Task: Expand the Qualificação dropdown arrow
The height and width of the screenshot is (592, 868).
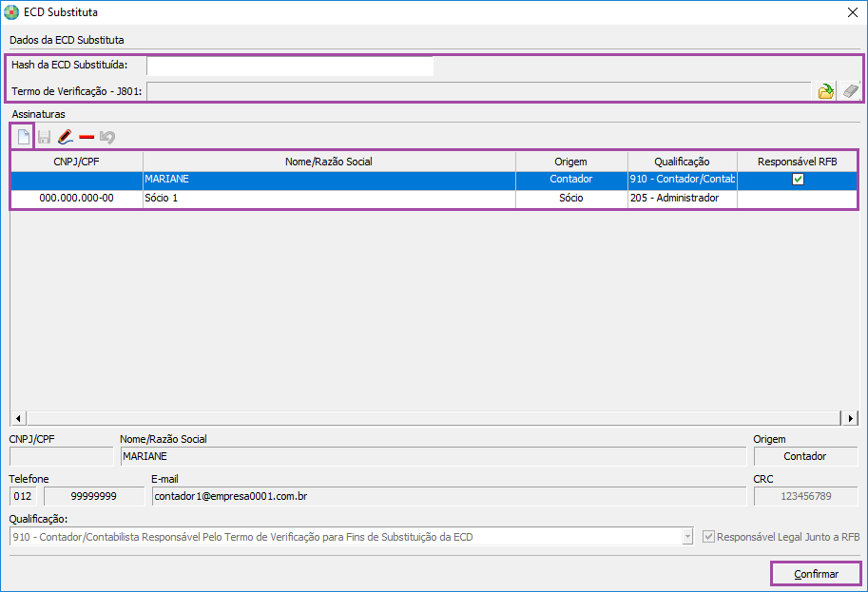Action: [x=687, y=537]
